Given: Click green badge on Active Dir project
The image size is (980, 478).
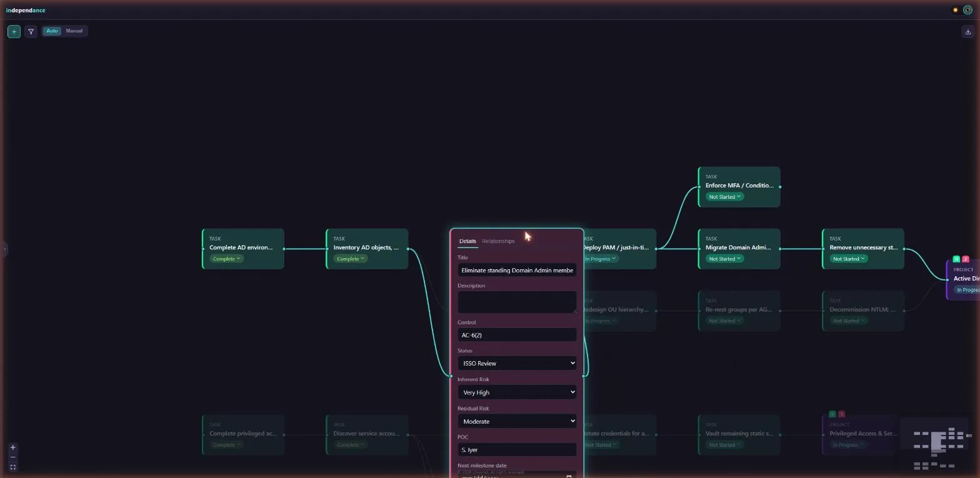Looking at the screenshot, I should pos(956,259).
